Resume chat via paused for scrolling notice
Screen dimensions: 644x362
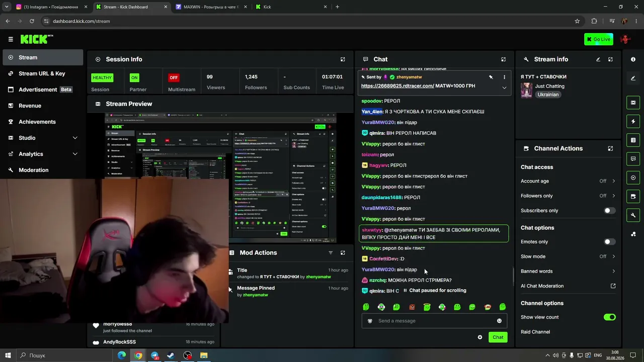pos(434,291)
